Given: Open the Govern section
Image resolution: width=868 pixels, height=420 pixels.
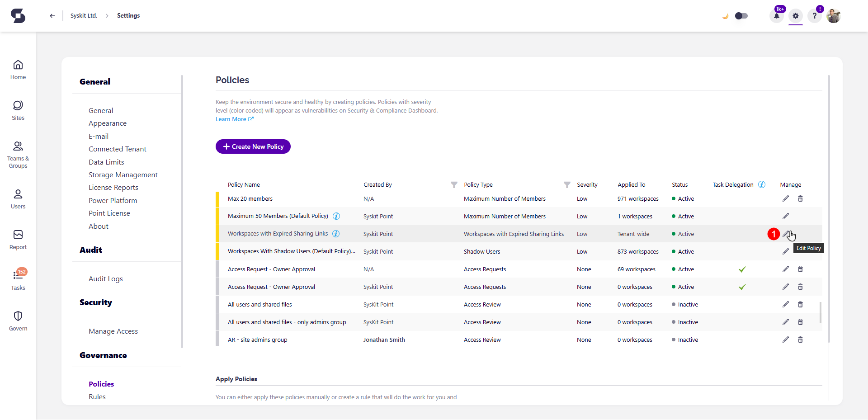Looking at the screenshot, I should pyautogui.click(x=18, y=320).
